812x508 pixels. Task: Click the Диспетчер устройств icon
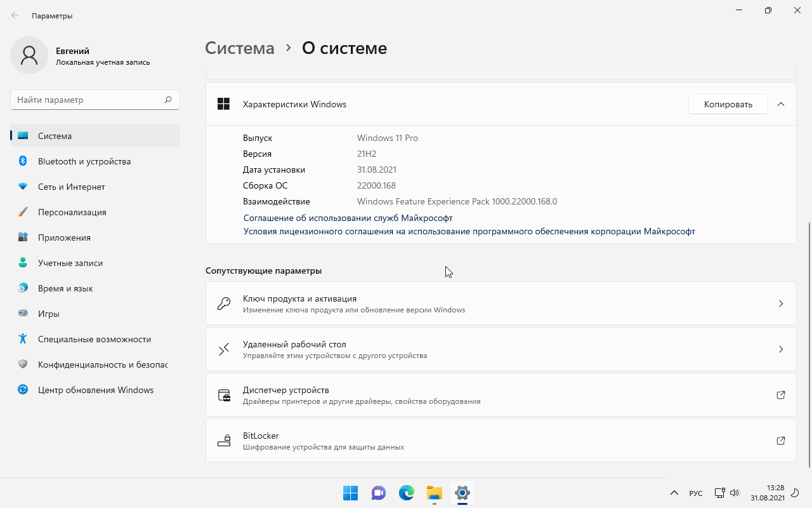tap(224, 395)
